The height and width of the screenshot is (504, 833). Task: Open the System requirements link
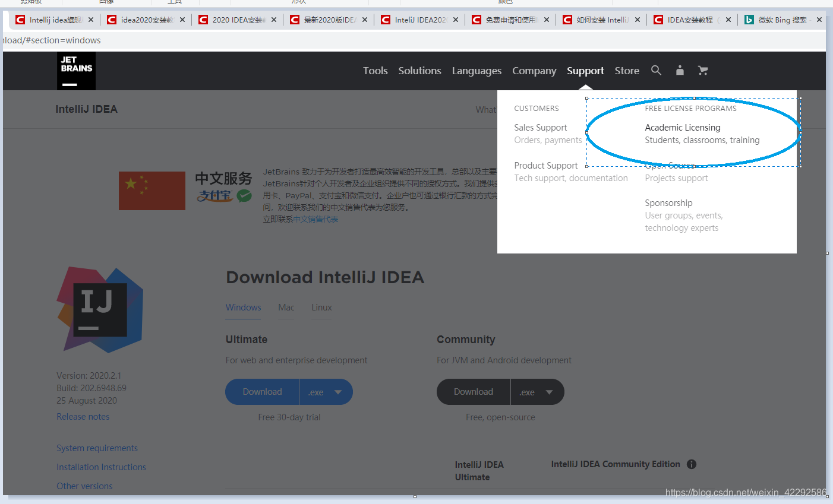[97, 448]
